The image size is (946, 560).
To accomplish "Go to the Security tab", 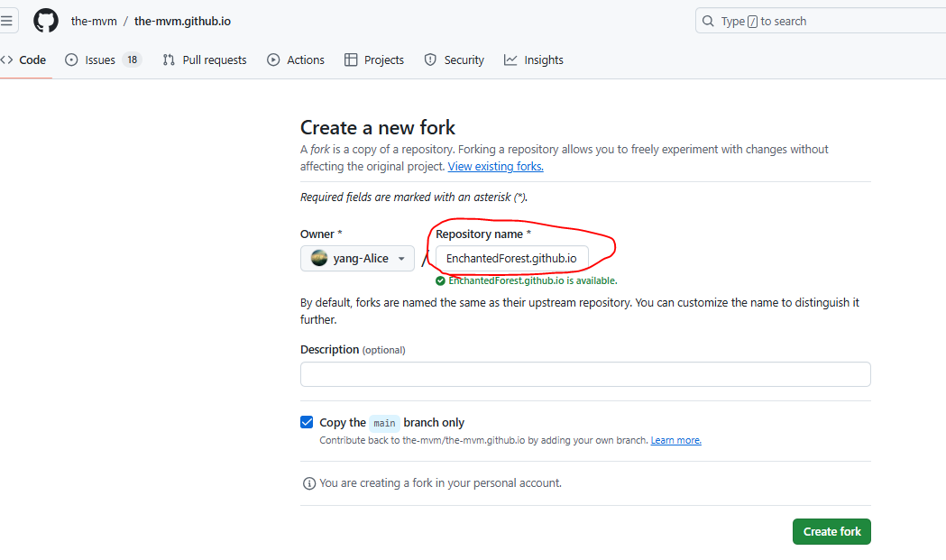I will point(455,60).
